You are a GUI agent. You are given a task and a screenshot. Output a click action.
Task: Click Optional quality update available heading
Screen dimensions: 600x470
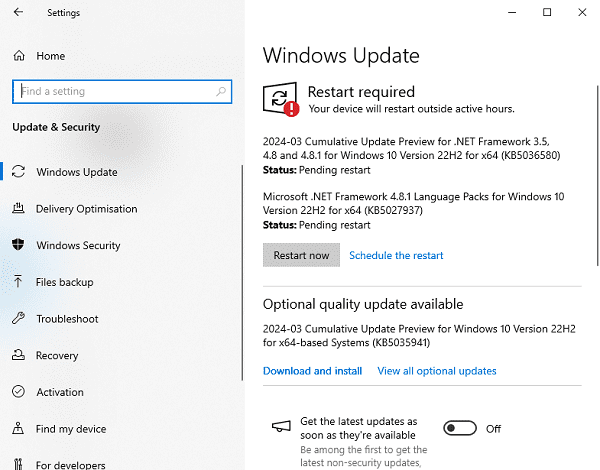point(363,304)
